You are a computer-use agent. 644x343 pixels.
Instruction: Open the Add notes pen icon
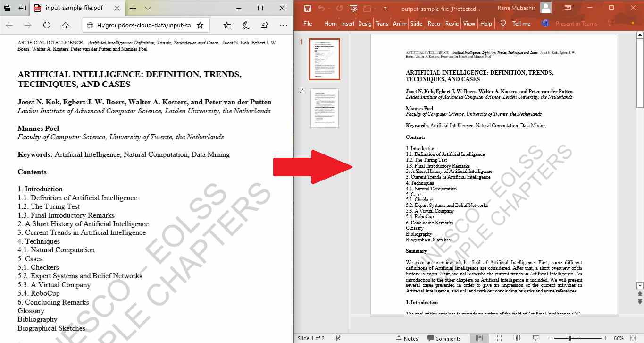tap(245, 26)
